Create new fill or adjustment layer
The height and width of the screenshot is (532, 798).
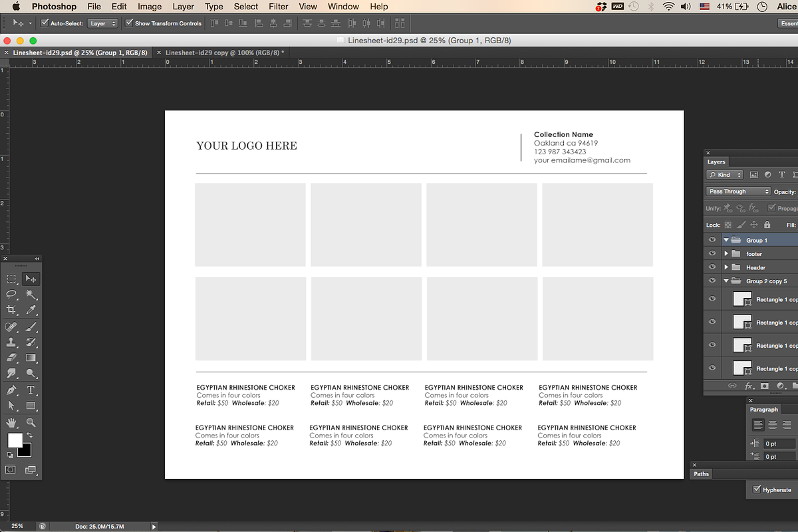pos(780,386)
